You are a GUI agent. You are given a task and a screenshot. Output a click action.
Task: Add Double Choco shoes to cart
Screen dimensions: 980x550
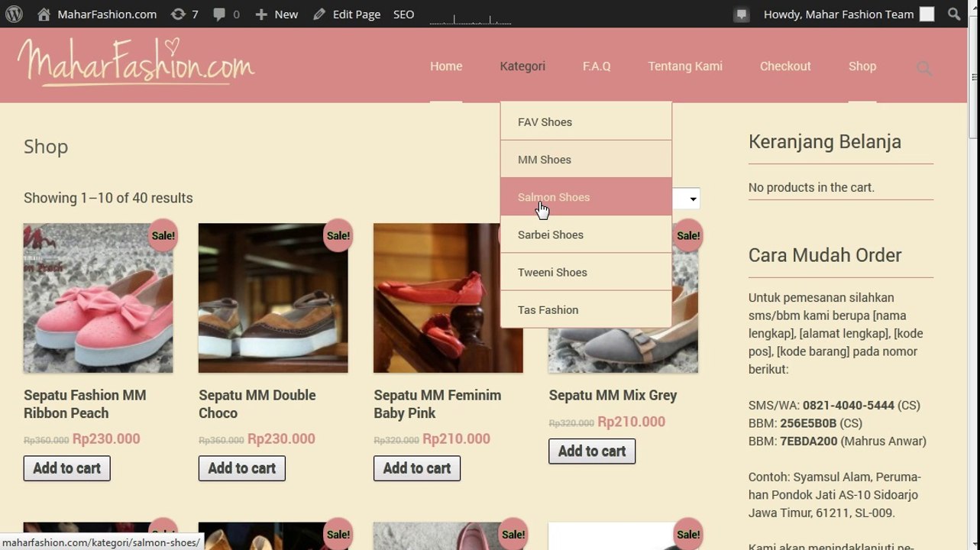coord(242,468)
